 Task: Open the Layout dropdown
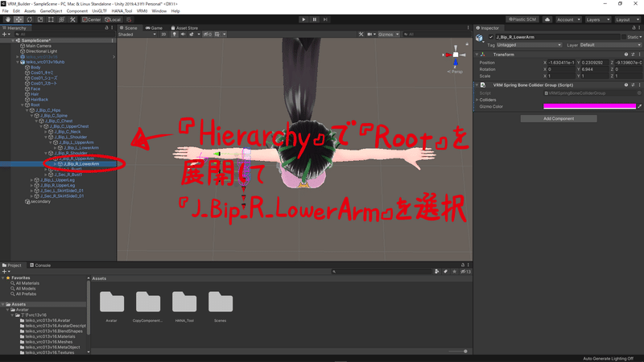[627, 19]
